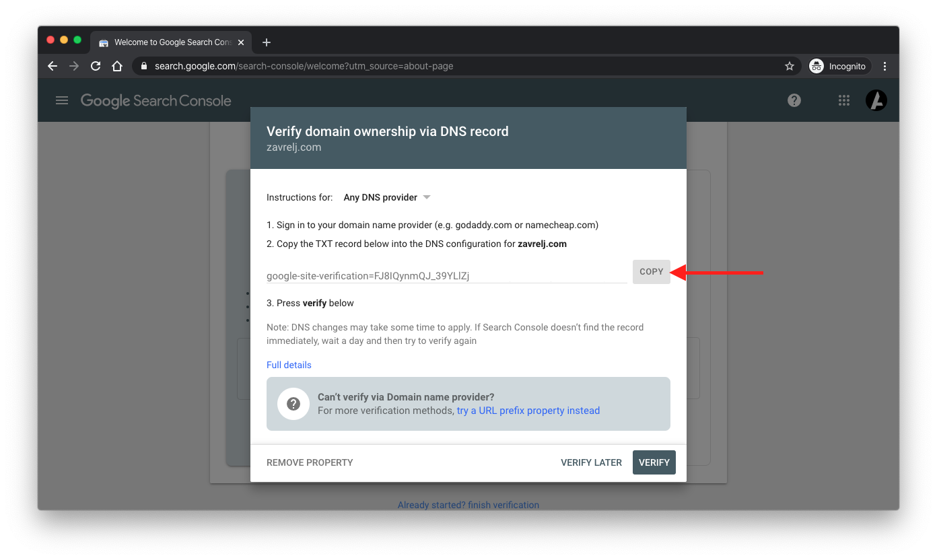Screen dimensions: 937x560
Task: Click the browser forward arrow
Action: pyautogui.click(x=74, y=66)
